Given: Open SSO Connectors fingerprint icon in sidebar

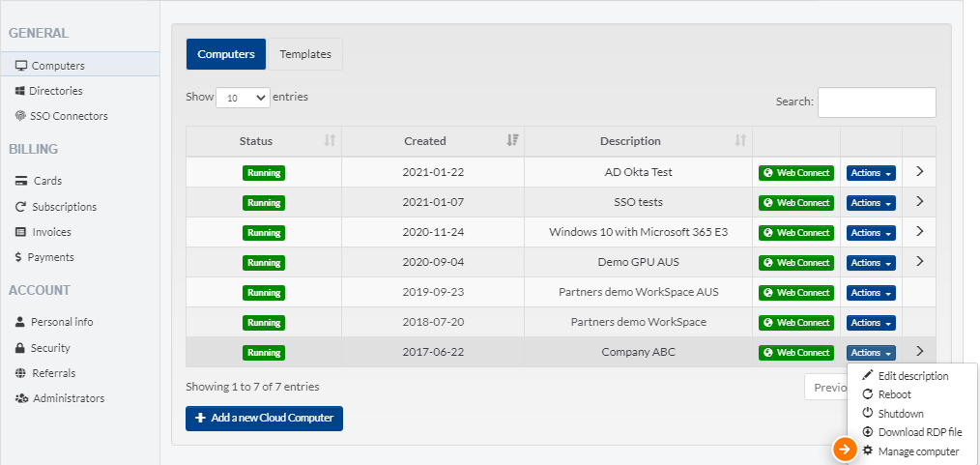Looking at the screenshot, I should 20,116.
